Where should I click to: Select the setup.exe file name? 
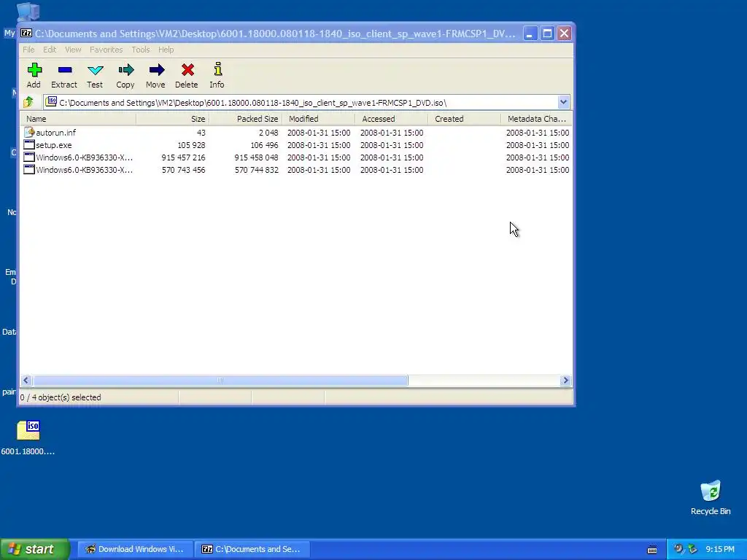[x=54, y=145]
